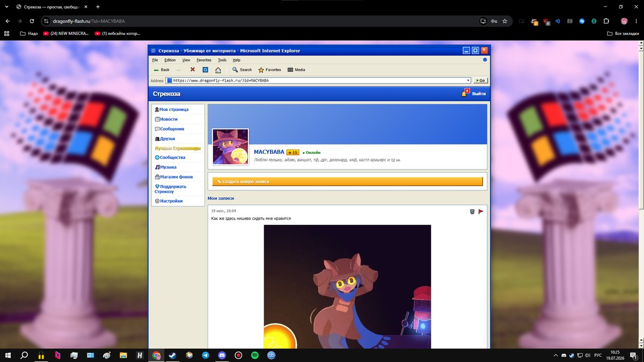
Task: Click the Go button beside the address
Action: [480, 80]
